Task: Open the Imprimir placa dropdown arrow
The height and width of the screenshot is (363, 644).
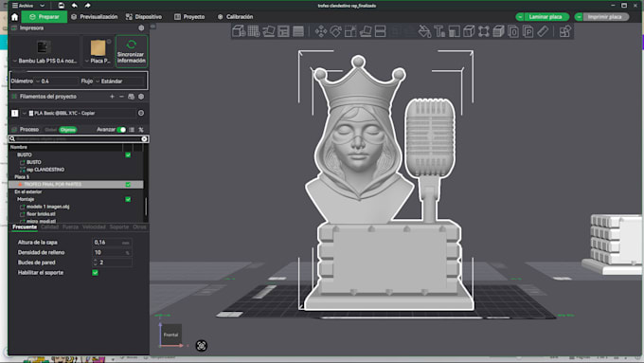Action: 579,17
